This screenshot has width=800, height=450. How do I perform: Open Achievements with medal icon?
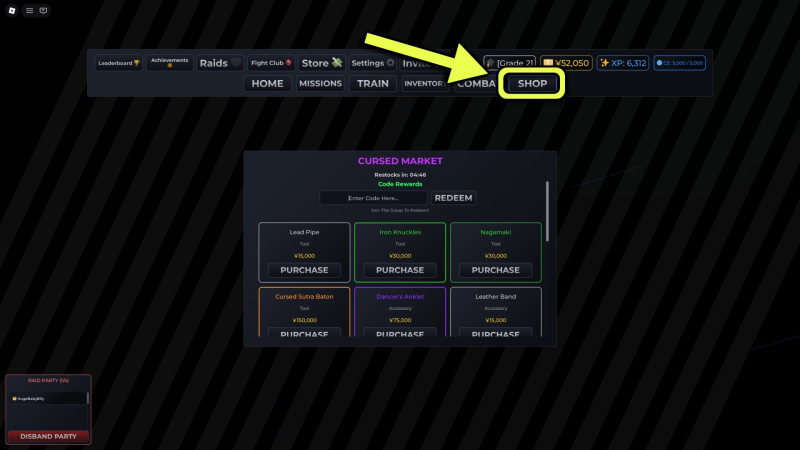(169, 63)
